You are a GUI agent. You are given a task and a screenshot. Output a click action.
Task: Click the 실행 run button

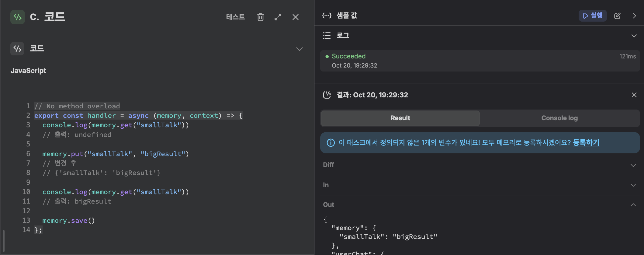[592, 16]
